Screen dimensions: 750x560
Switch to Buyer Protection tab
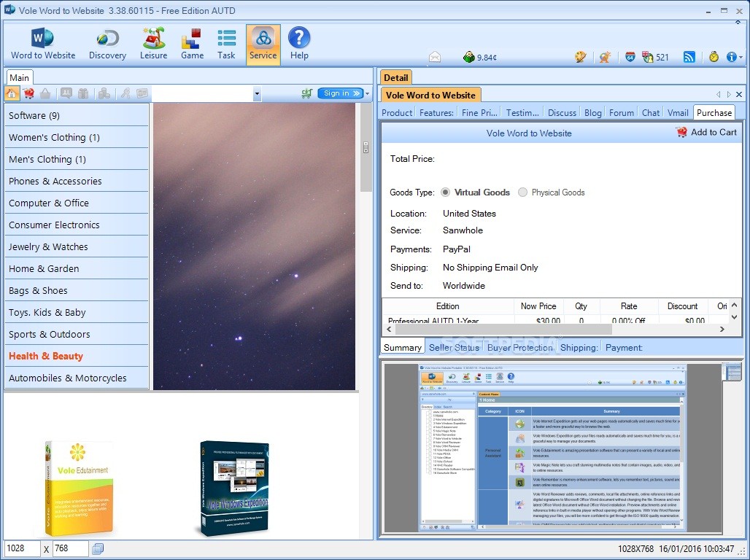point(520,348)
